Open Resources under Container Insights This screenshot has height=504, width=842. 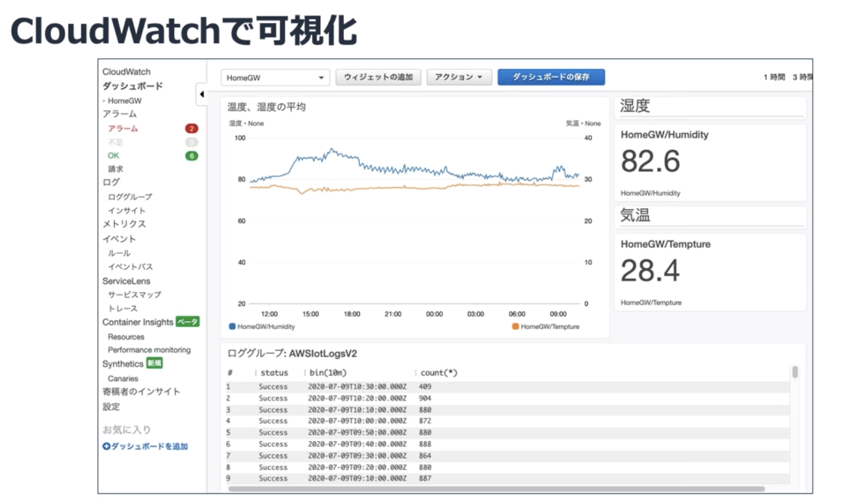click(126, 337)
